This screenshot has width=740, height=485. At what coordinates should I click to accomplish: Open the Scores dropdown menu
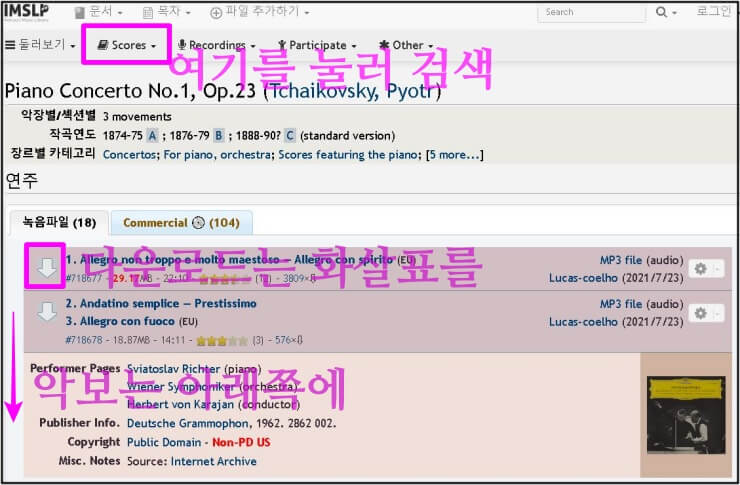(126, 45)
